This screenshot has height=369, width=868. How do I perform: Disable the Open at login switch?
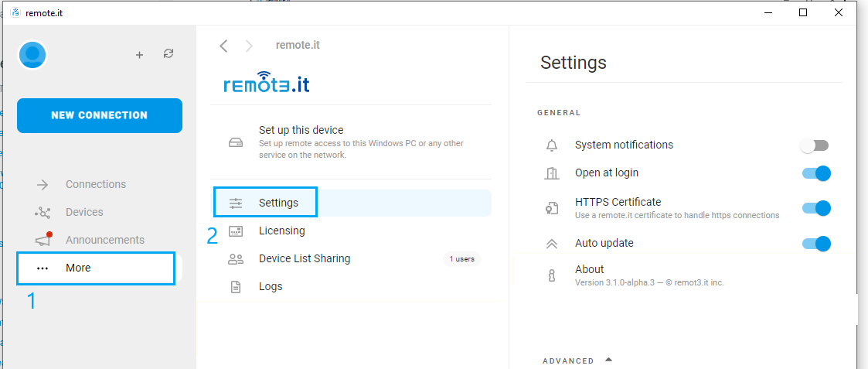pyautogui.click(x=816, y=173)
